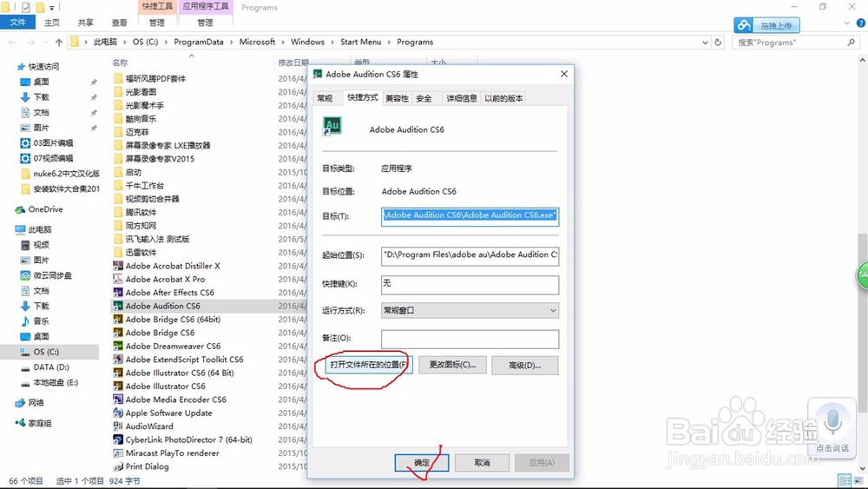The width and height of the screenshot is (868, 489).
Task: Click the refresh icon beside address bar
Action: click(x=718, y=42)
